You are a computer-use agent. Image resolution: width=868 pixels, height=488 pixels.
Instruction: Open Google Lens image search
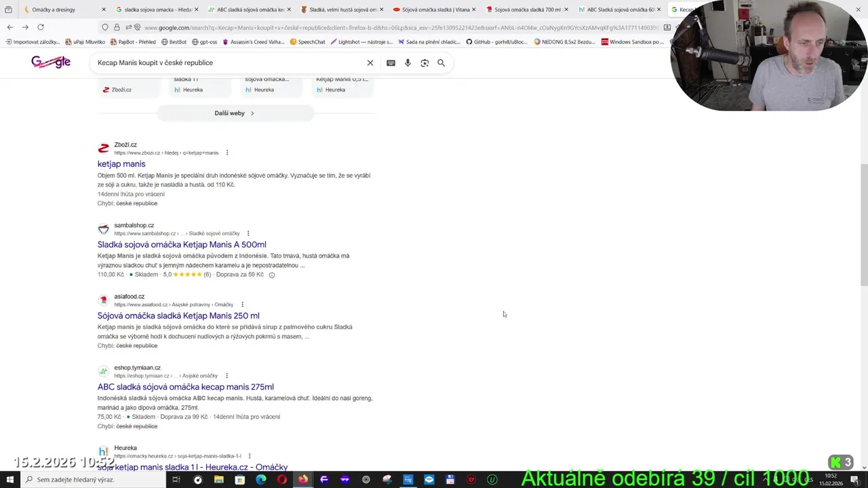425,63
